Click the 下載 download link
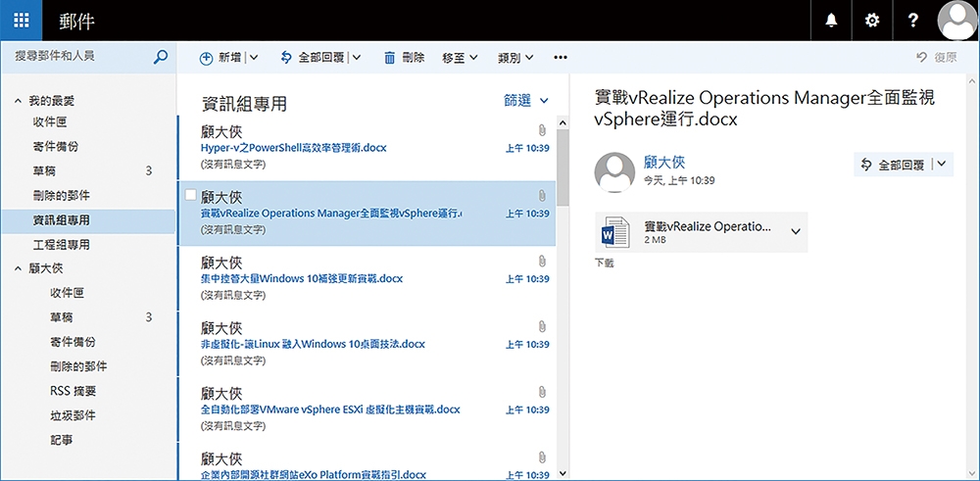Viewport: 980px width, 481px height. 605,263
